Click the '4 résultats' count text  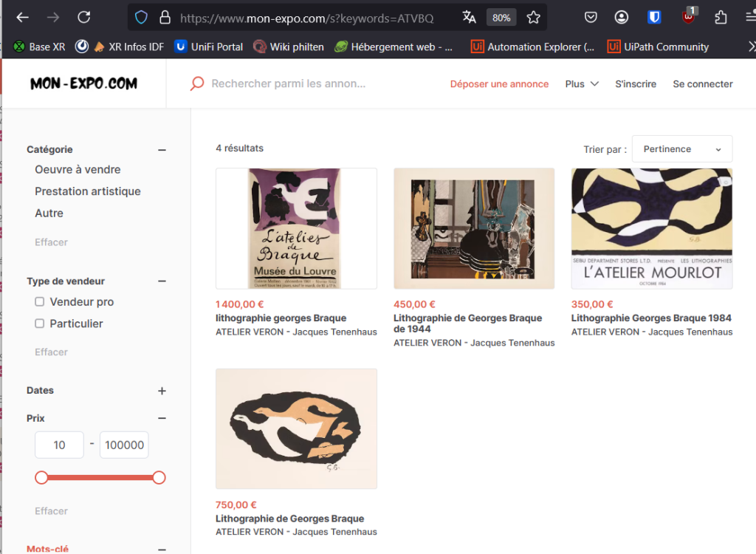click(x=240, y=148)
